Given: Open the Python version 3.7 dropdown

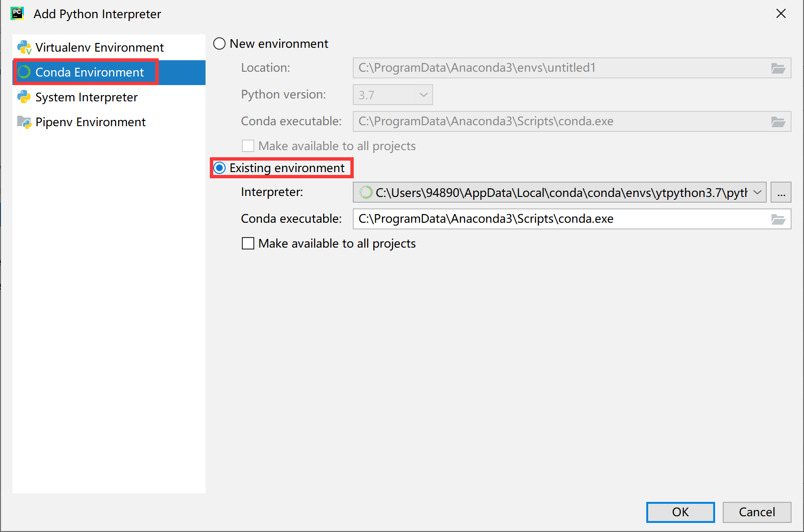Looking at the screenshot, I should point(393,95).
